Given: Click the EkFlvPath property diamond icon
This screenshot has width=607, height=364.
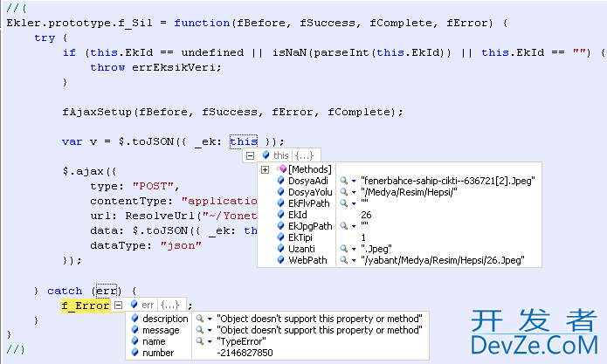Looking at the screenshot, I should (x=281, y=203).
